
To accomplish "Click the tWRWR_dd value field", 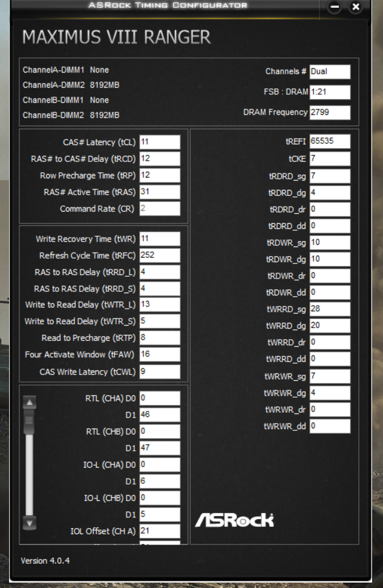I will (330, 426).
